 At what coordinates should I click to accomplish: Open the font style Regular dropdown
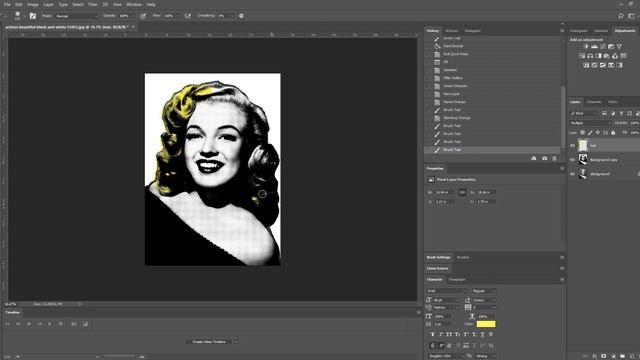[484, 291]
